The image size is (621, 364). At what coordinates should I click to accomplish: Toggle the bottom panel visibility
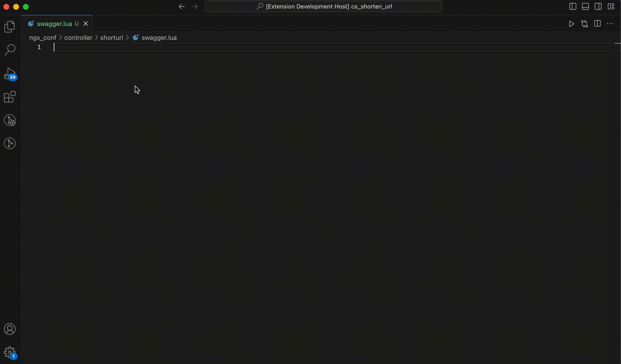[585, 7]
